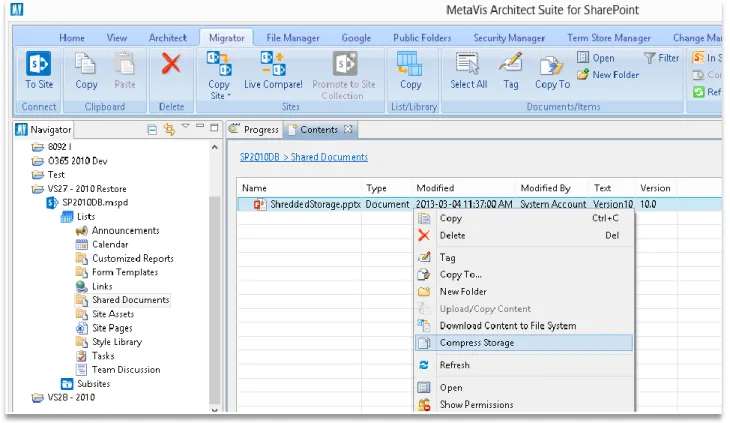
Task: Sort by the Modified column header
Action: coord(464,188)
